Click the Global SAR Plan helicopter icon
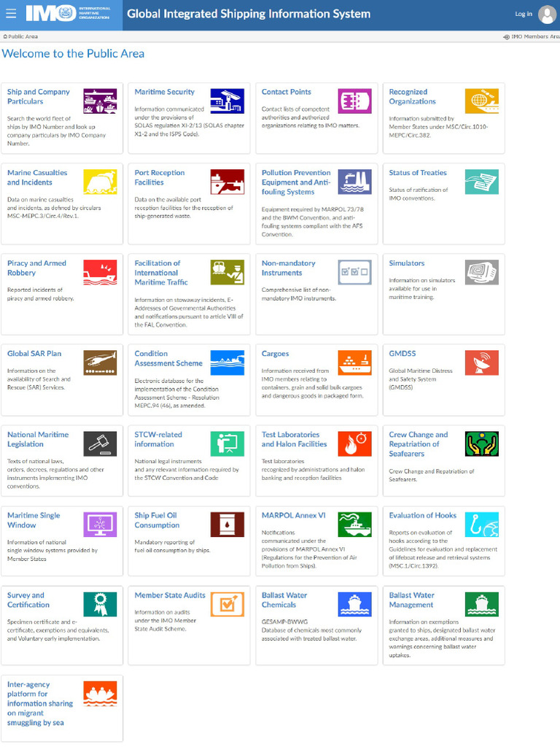The height and width of the screenshot is (747, 560). coord(100,363)
